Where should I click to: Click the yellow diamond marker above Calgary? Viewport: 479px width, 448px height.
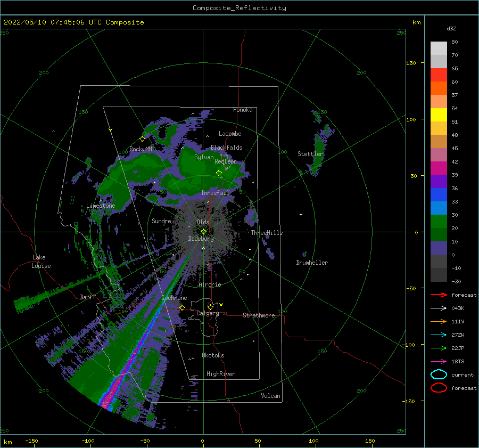pos(210,307)
